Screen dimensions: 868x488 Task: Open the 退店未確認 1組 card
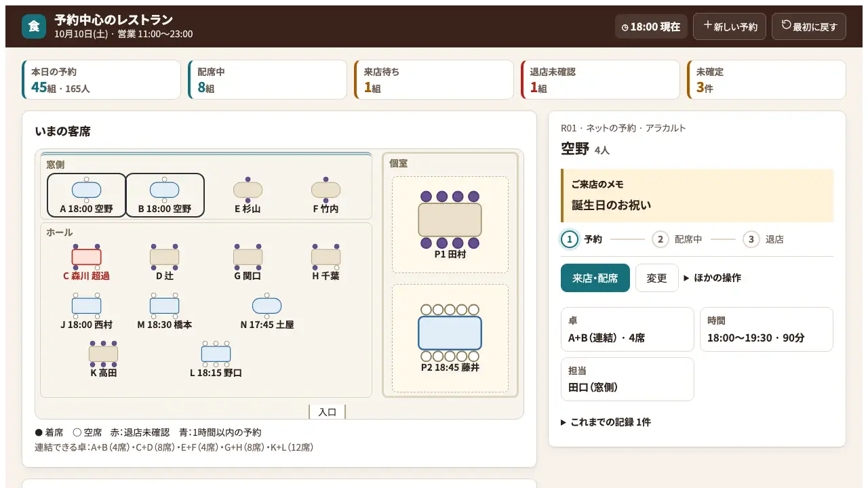[x=600, y=80]
